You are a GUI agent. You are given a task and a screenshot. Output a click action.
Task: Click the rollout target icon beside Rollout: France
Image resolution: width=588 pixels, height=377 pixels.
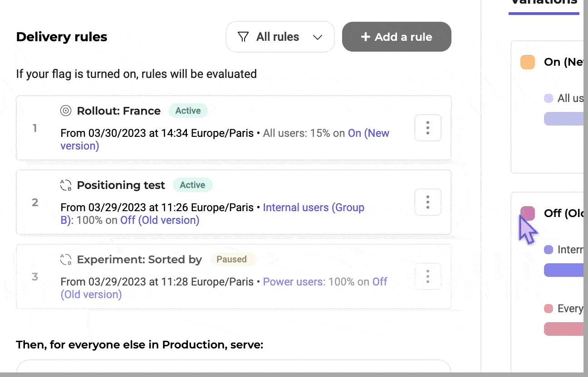coord(66,111)
